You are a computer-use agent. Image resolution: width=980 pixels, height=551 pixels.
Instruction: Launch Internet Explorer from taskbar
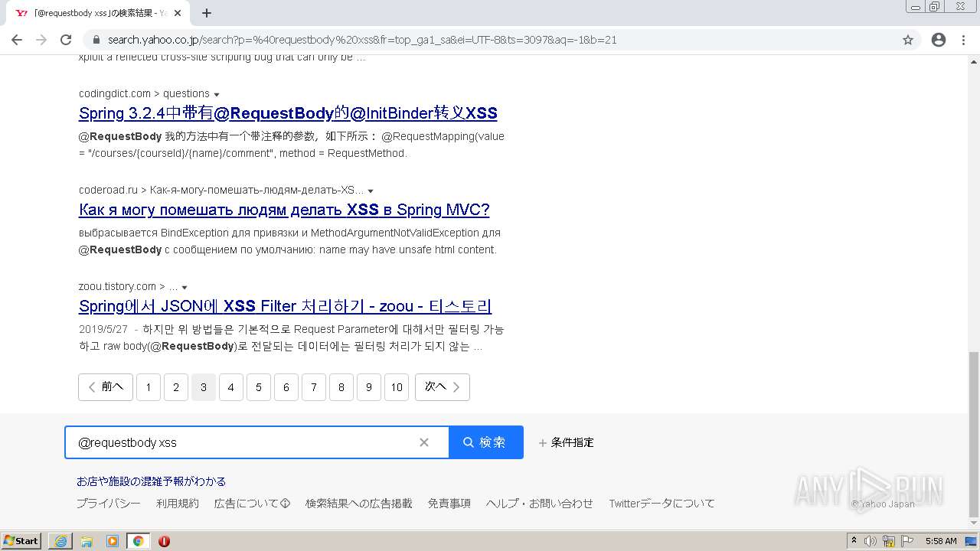[60, 541]
